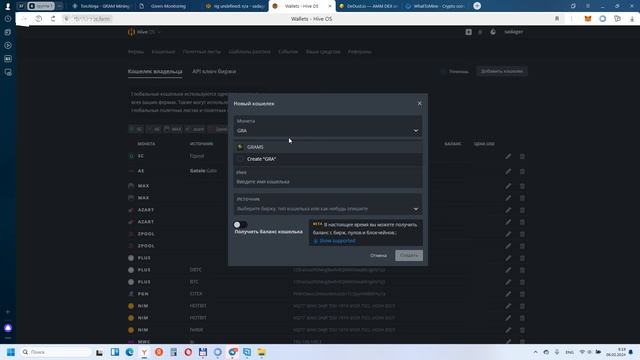Open Microsoft Edge from taskbar
640x360 pixels.
(129, 352)
